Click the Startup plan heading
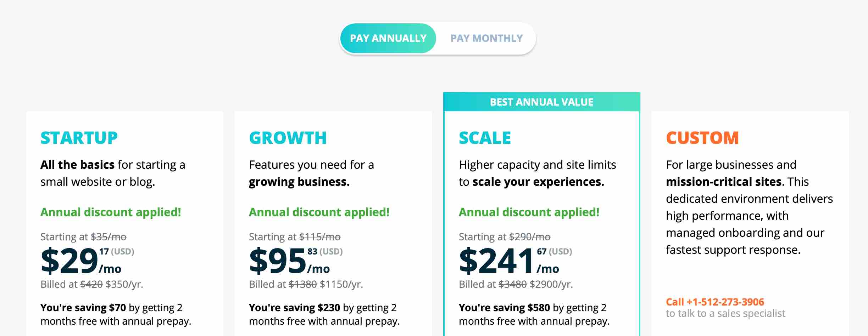868x336 pixels. [x=79, y=138]
